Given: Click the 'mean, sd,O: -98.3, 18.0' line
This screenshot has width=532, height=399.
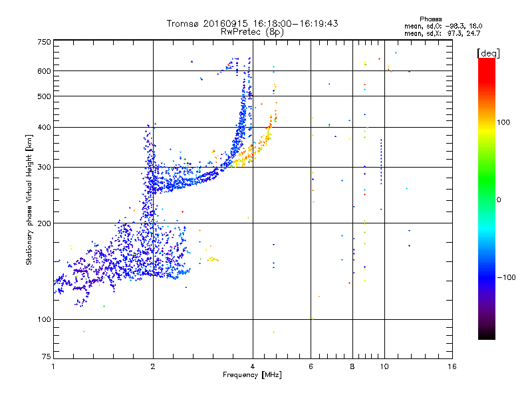Looking at the screenshot, I should (x=443, y=27).
